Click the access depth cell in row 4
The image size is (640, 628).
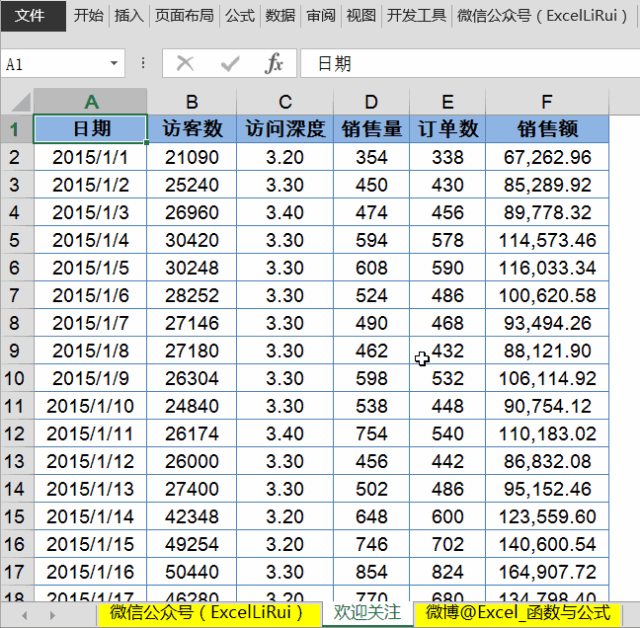[x=285, y=212]
